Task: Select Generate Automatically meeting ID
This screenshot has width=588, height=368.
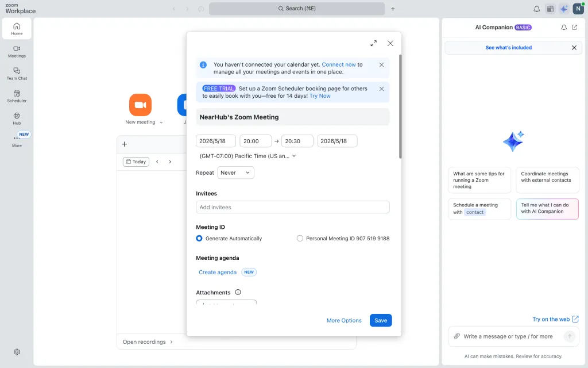Action: pos(199,239)
